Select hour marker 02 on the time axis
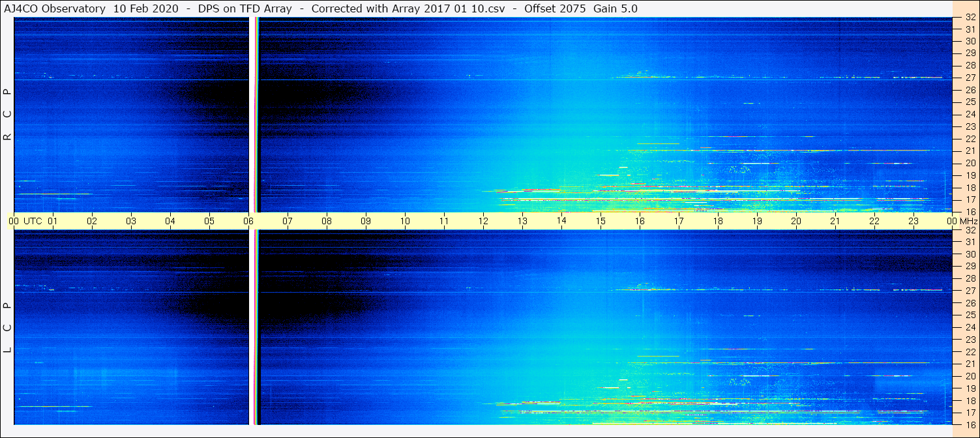This screenshot has width=980, height=438. click(92, 221)
